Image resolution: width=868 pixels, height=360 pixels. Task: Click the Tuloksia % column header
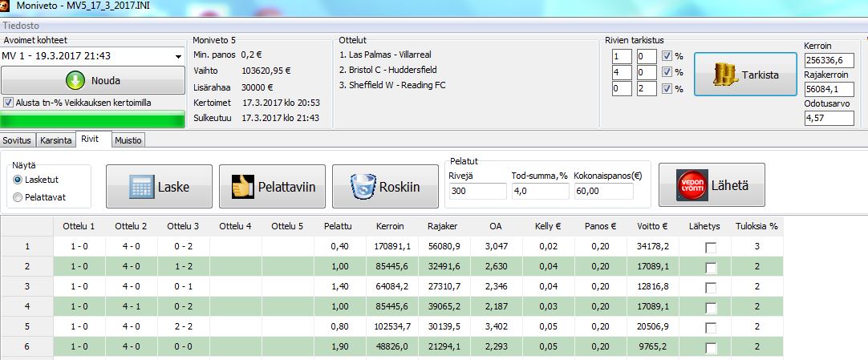(x=756, y=226)
